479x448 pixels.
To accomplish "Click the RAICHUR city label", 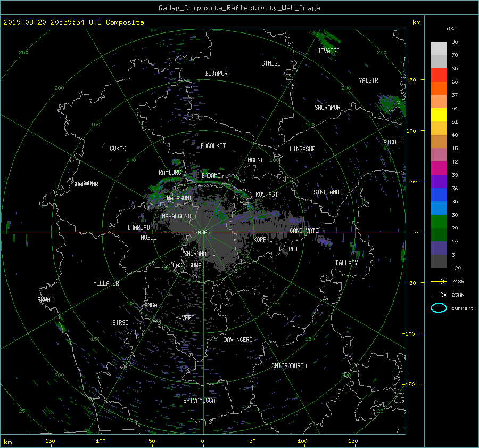I will pos(391,142).
